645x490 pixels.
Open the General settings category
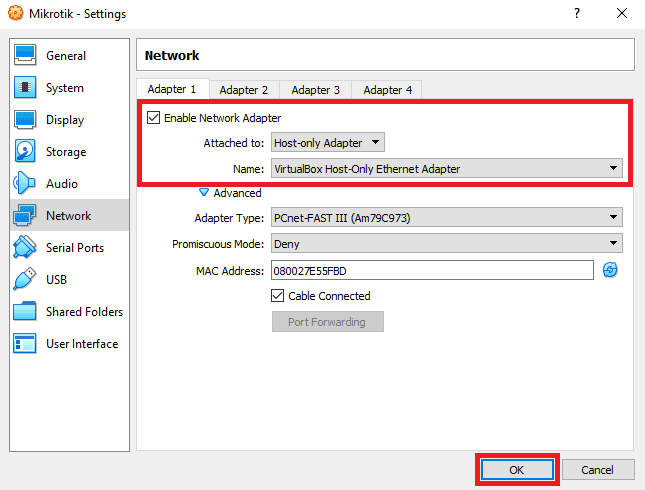point(70,55)
